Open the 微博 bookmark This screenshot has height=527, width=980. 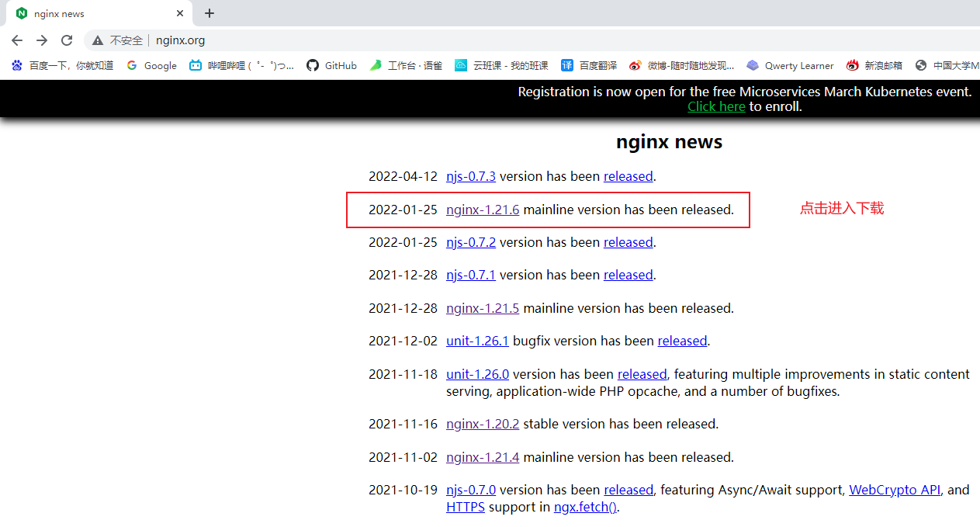681,66
